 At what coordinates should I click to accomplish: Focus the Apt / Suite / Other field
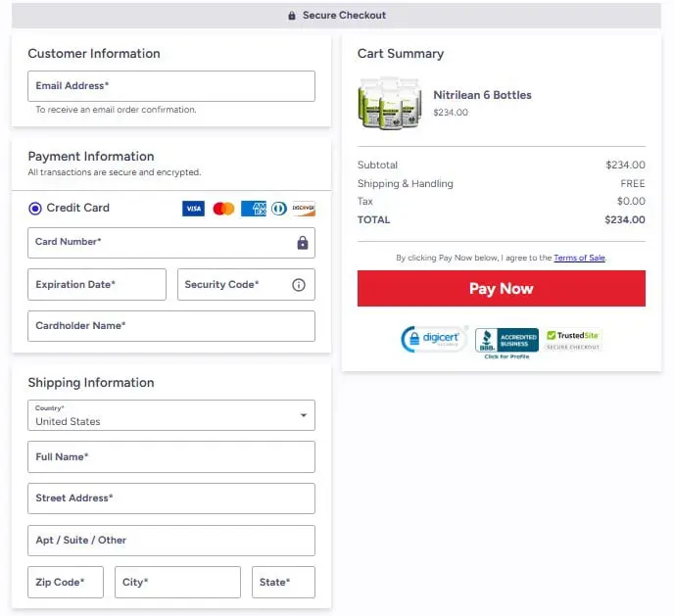point(171,541)
